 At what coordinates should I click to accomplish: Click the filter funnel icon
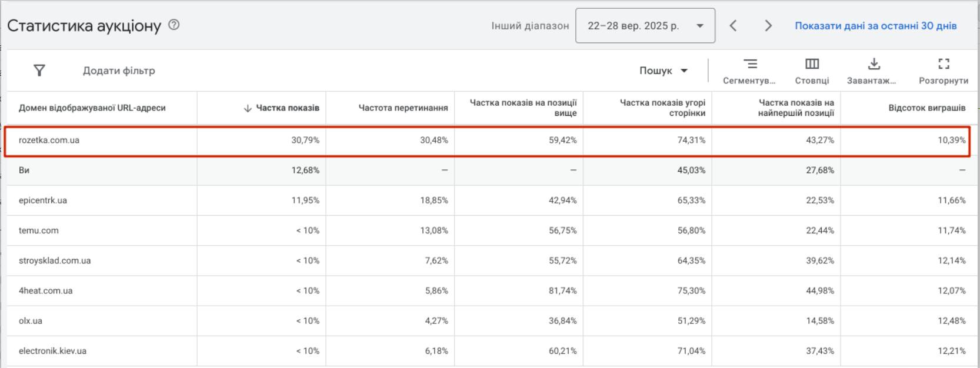(x=39, y=71)
